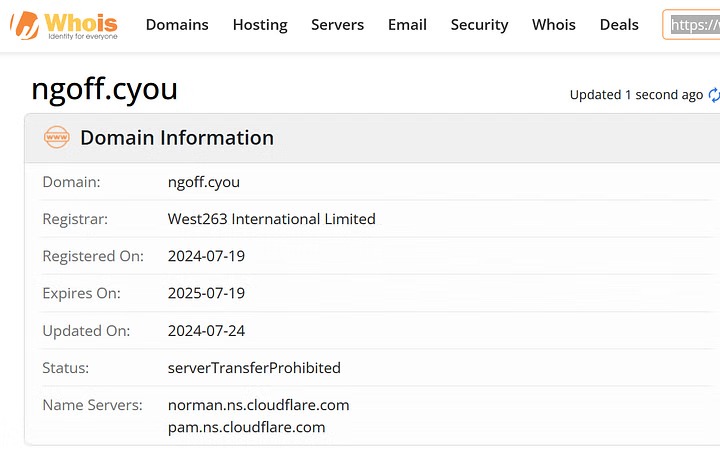Image resolution: width=720 pixels, height=455 pixels.
Task: Open the Domains menu
Action: (x=177, y=25)
